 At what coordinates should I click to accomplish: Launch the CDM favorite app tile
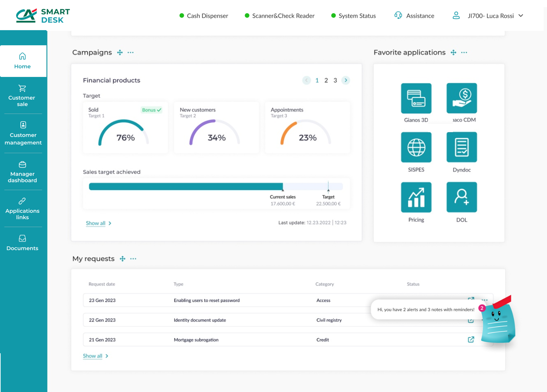click(462, 98)
